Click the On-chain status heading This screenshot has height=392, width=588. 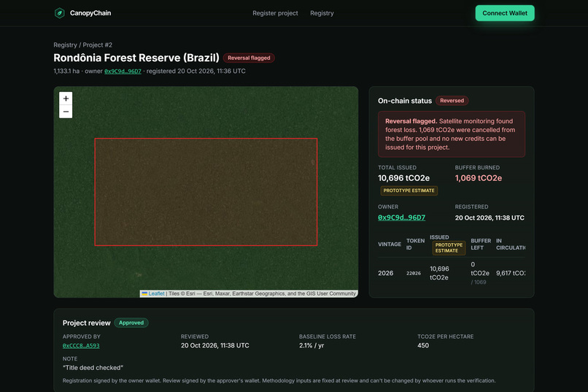(x=405, y=101)
